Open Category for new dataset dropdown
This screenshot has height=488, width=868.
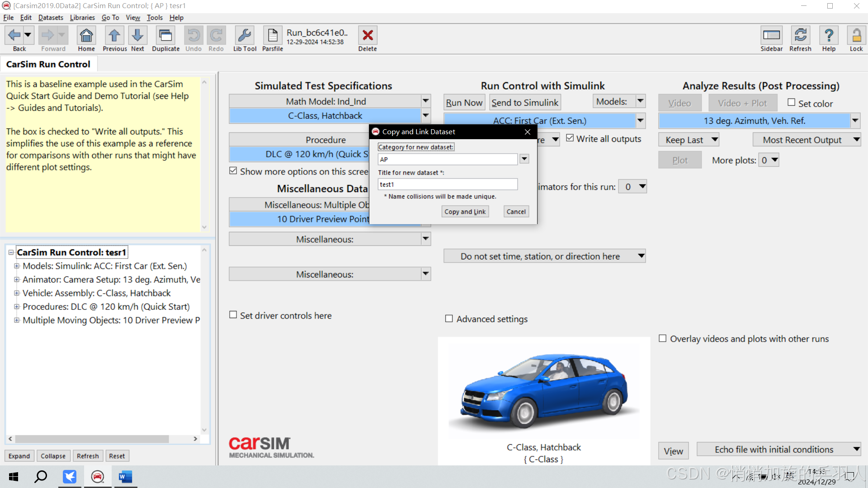tap(524, 159)
